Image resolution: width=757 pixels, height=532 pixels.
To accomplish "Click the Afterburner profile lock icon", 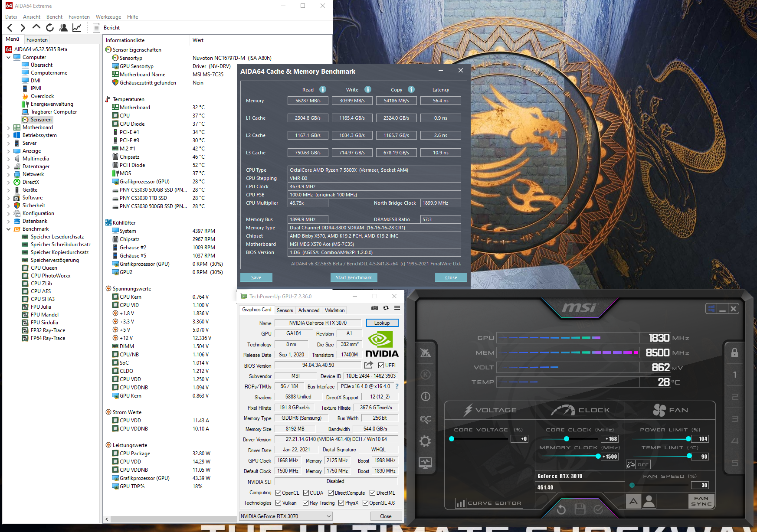I will (734, 352).
